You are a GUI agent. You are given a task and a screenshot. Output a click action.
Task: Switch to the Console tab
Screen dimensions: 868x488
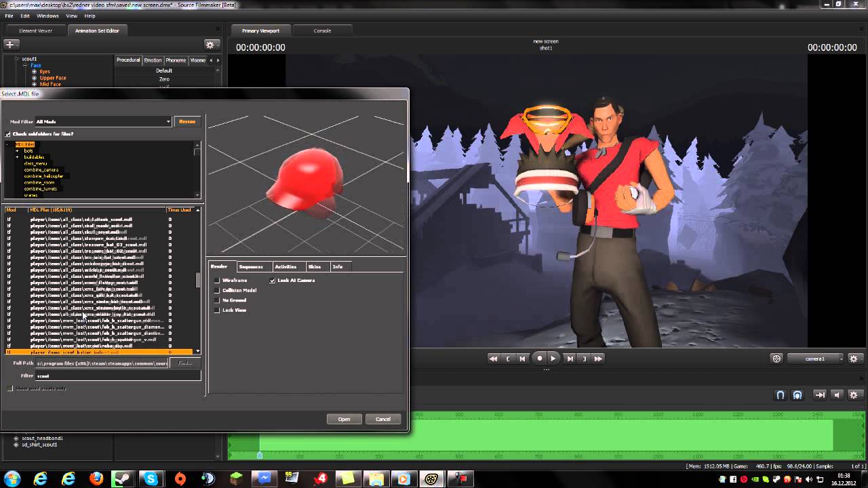tap(322, 30)
